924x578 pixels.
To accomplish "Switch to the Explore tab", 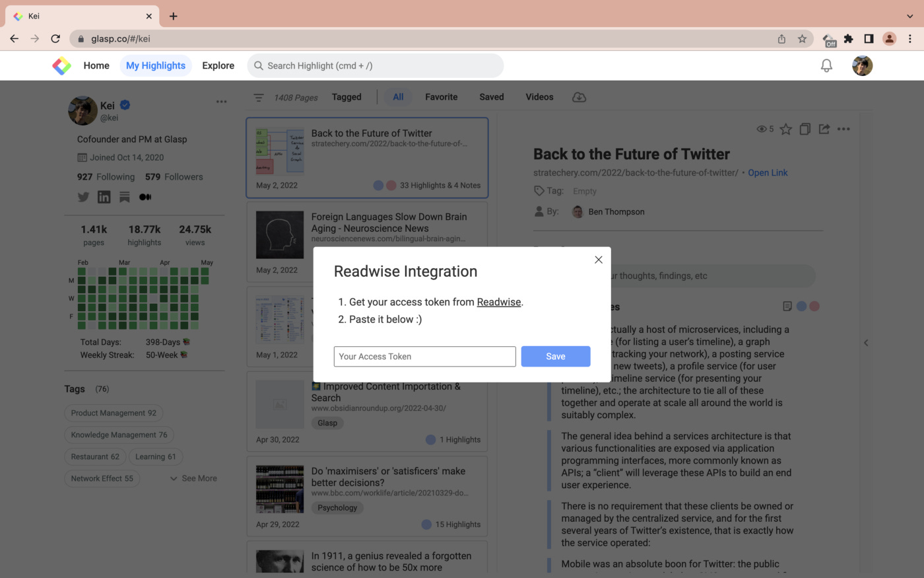I will (x=218, y=65).
